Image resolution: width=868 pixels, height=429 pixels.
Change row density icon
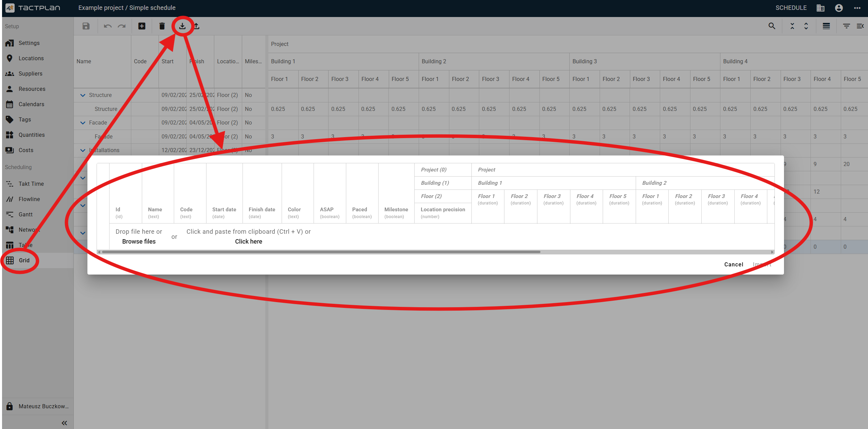click(827, 26)
